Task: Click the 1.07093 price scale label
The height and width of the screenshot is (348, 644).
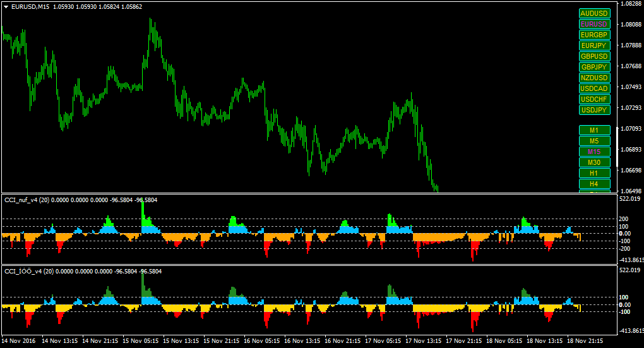Action: [x=631, y=129]
